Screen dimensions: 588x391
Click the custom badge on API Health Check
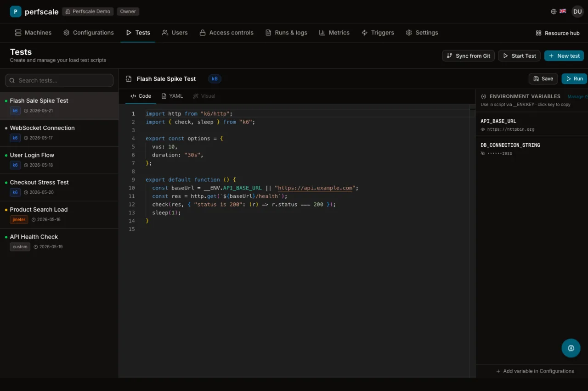[x=20, y=247]
